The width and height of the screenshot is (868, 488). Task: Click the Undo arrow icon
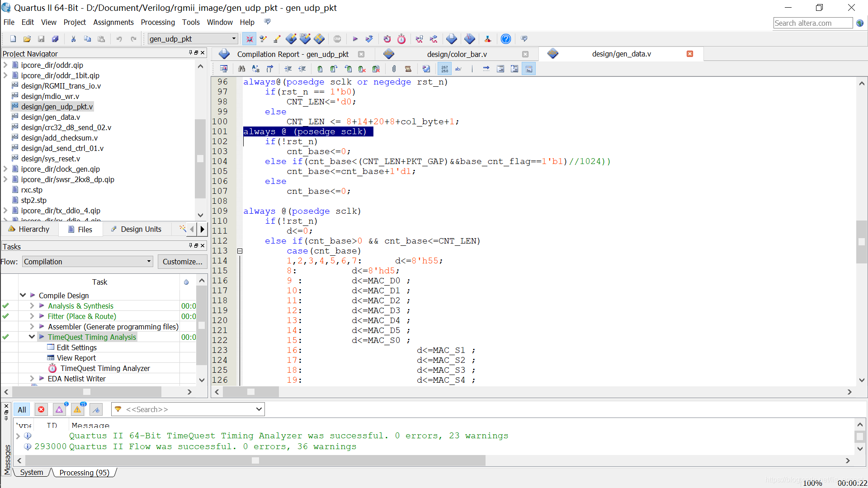coord(119,39)
